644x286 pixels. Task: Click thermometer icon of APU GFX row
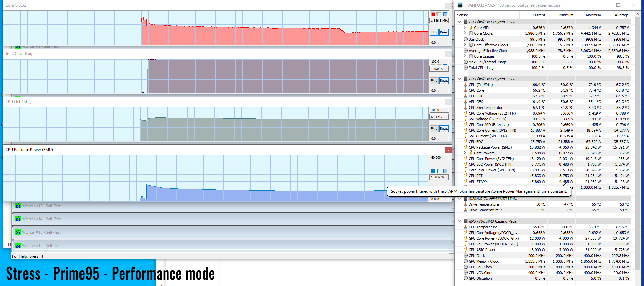pos(466,102)
